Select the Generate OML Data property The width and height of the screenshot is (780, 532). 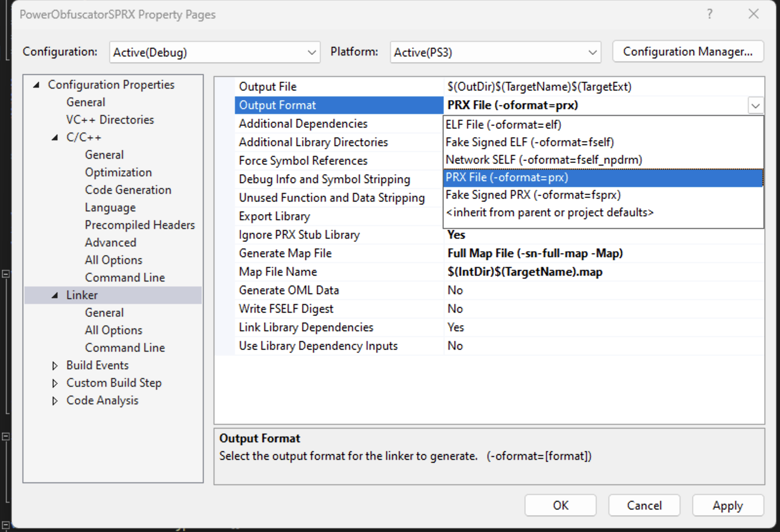289,290
